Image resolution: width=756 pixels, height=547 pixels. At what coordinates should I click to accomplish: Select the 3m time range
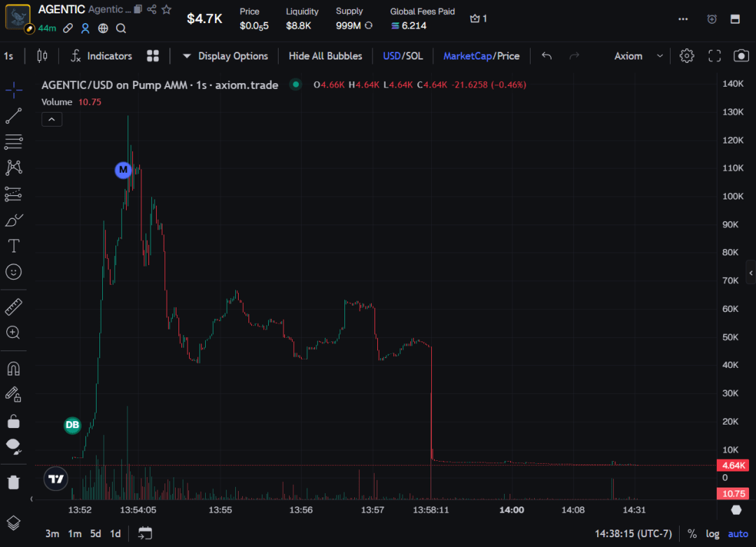(x=52, y=534)
